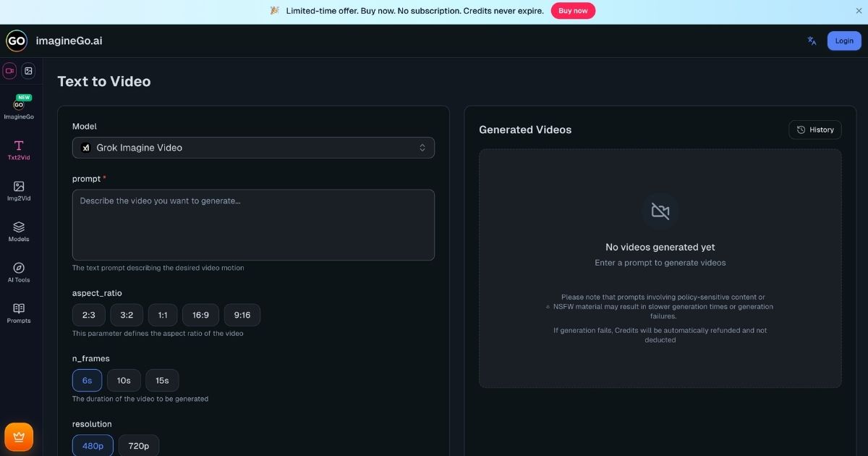The height and width of the screenshot is (456, 868).
Task: Set resolution to 480p
Action: tap(93, 445)
